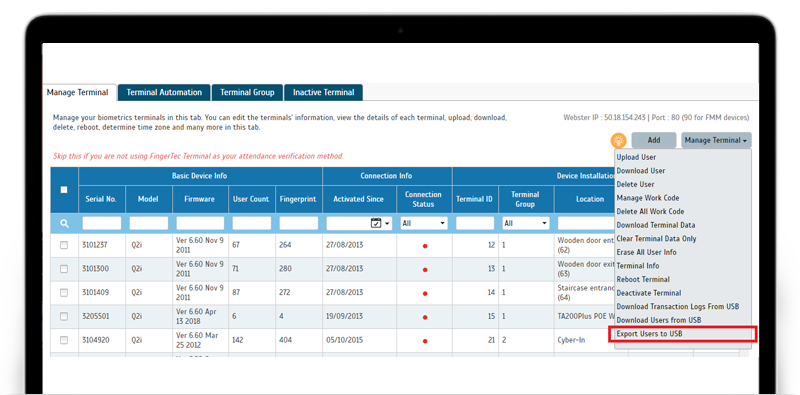Click the User Count column header
This screenshot has height=395, width=800.
pyautogui.click(x=252, y=199)
